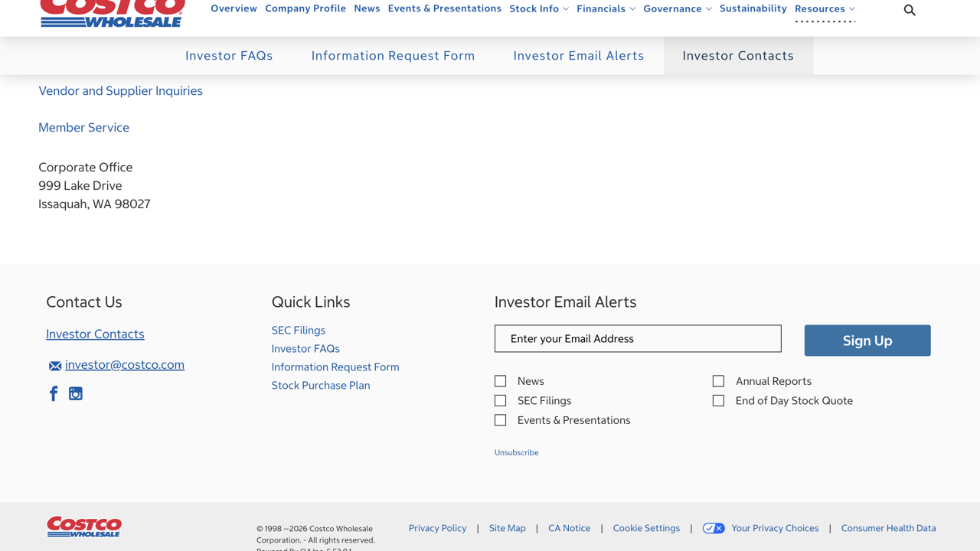Switch to the Investor Email Alerts tab
This screenshot has width=980, height=551.
579,56
